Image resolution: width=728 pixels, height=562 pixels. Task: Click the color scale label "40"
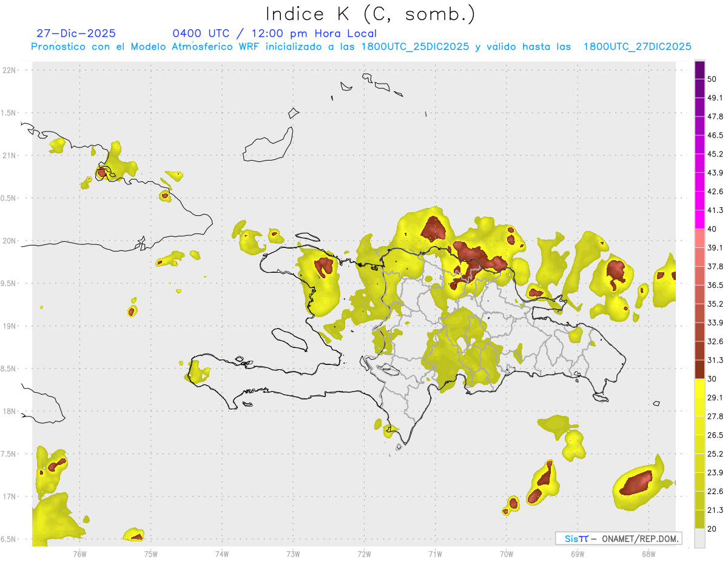pyautogui.click(x=712, y=229)
